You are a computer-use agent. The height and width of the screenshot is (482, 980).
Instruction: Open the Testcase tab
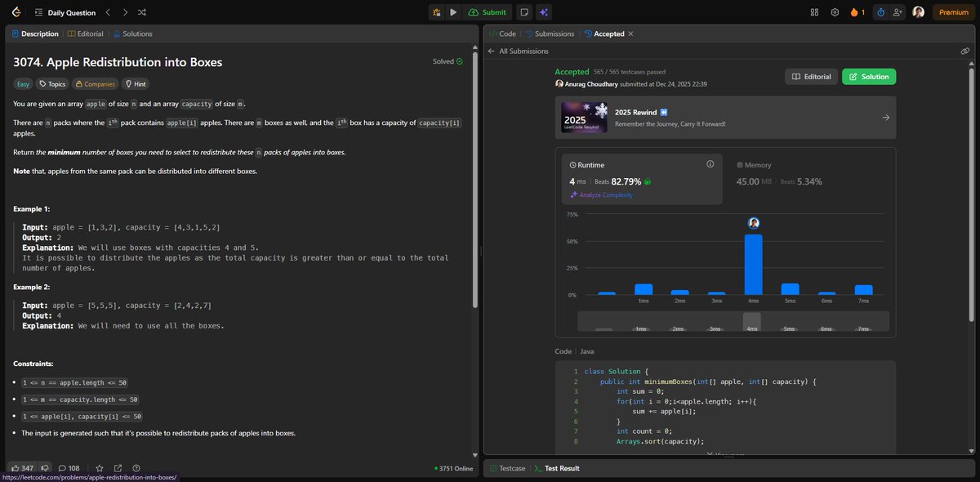(x=508, y=468)
